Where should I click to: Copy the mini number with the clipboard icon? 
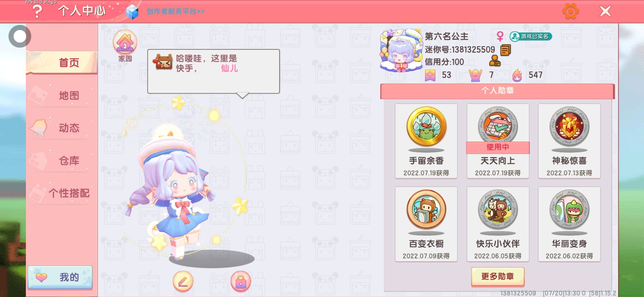pyautogui.click(x=505, y=50)
